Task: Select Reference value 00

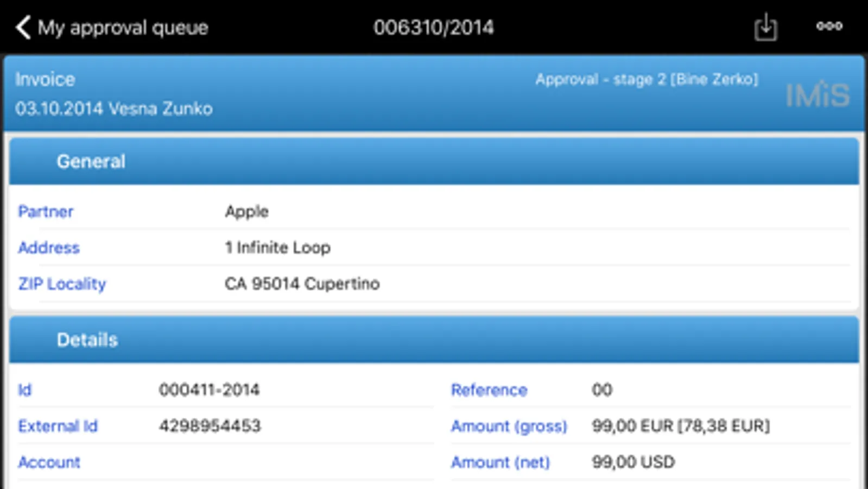Action: (x=602, y=390)
